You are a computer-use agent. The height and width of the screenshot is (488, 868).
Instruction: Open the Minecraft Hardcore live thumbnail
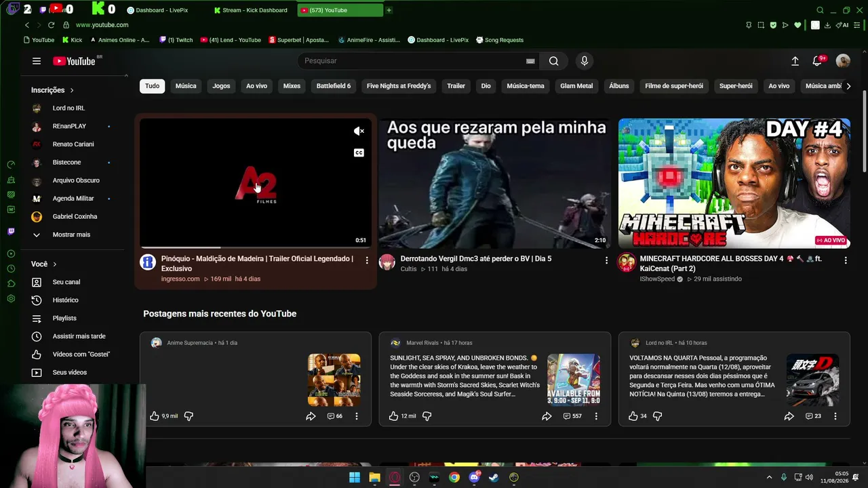coord(734,184)
